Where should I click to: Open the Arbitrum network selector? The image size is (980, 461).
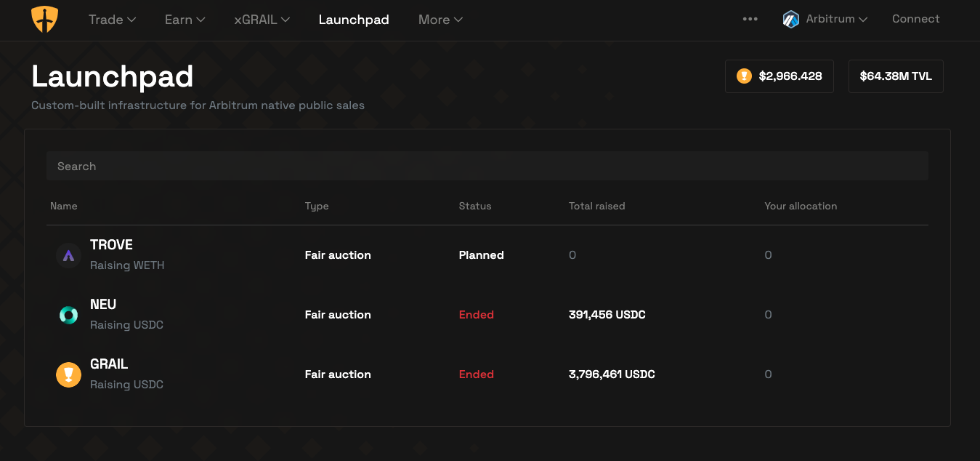825,20
